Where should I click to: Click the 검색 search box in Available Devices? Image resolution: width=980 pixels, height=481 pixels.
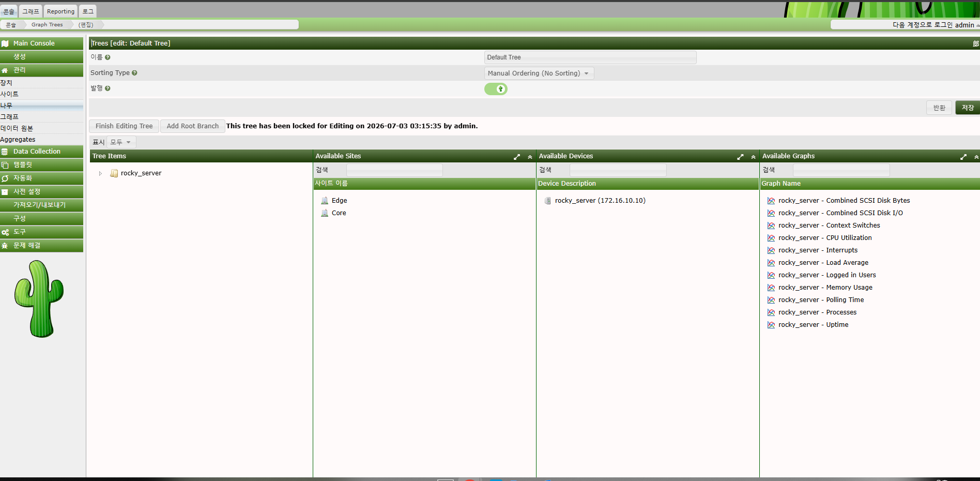618,170
